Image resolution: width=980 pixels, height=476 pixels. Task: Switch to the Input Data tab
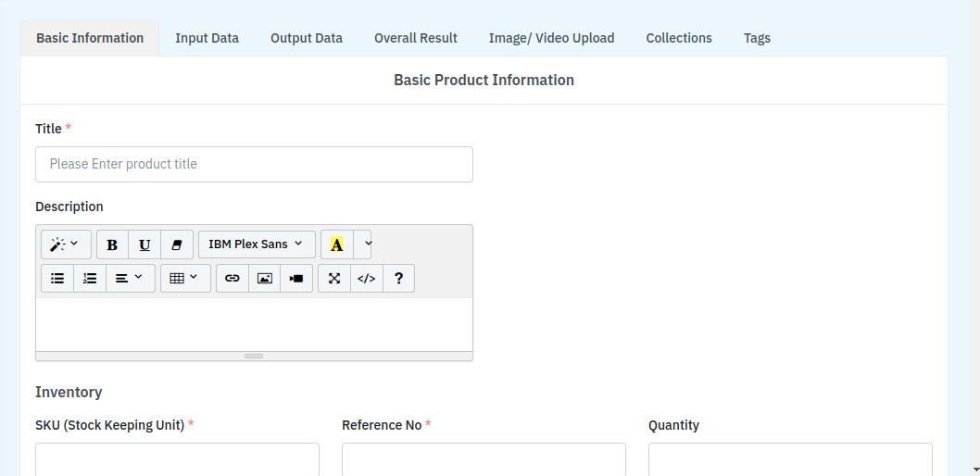tap(207, 38)
